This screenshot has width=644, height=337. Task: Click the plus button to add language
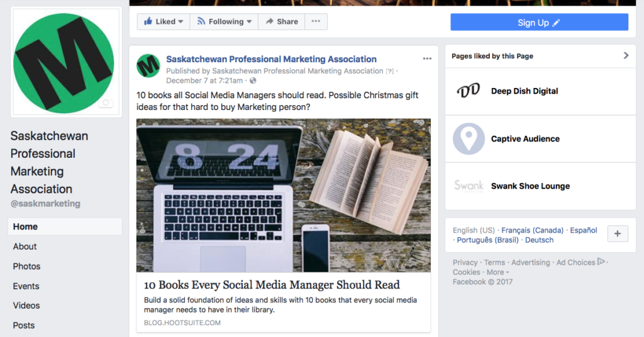click(x=618, y=233)
